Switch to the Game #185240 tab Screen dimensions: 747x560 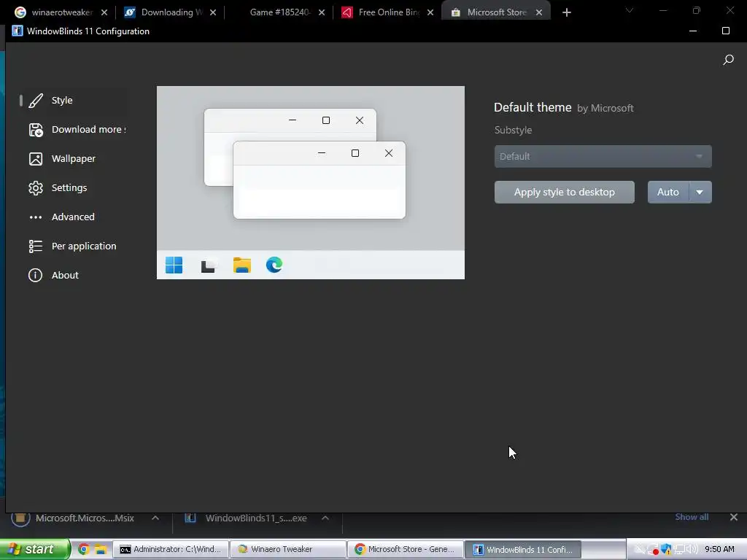(279, 12)
